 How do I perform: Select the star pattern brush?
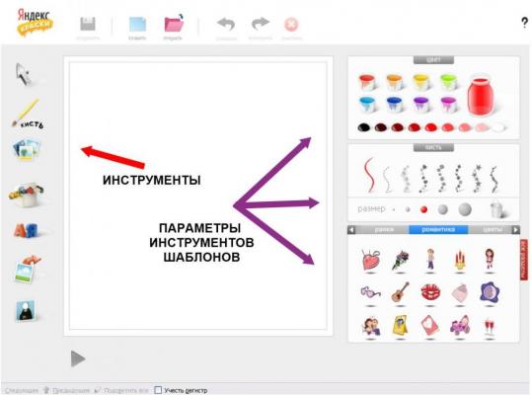click(477, 178)
